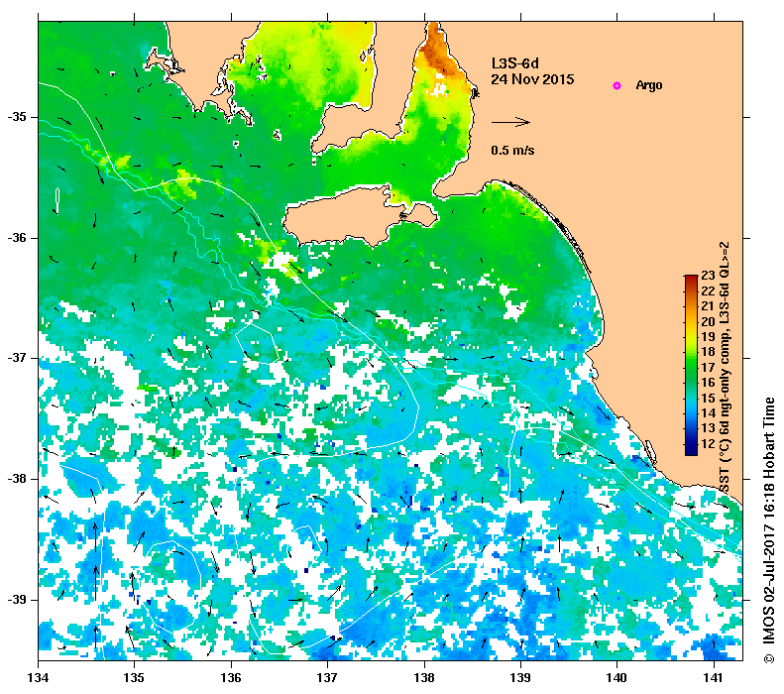Click the 'Argo' legend label

pyautogui.click(x=649, y=85)
